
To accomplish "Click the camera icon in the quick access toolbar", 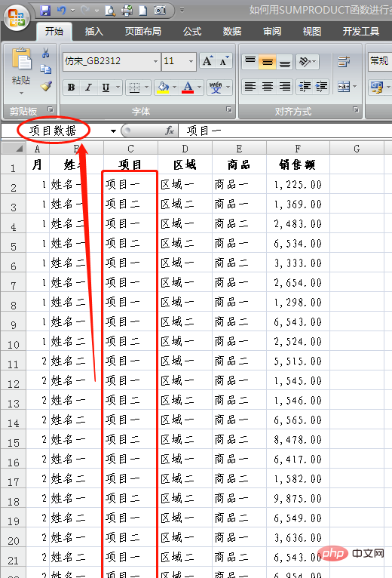I will pos(160,11).
